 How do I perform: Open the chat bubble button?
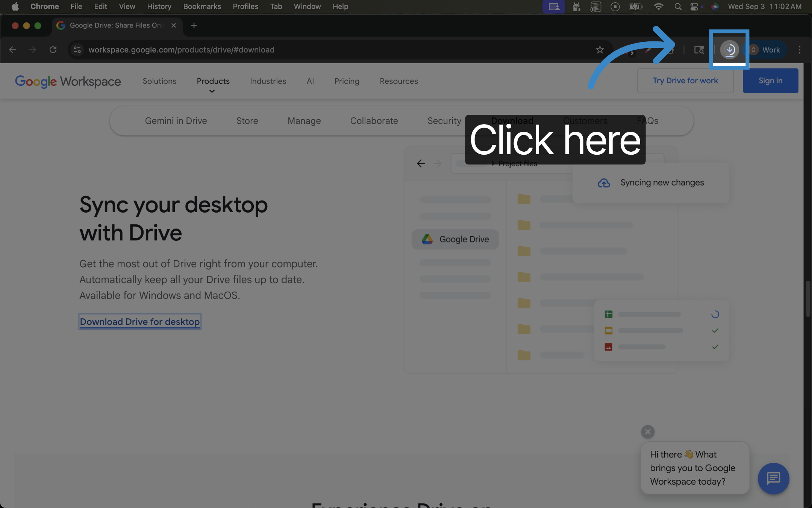point(773,478)
